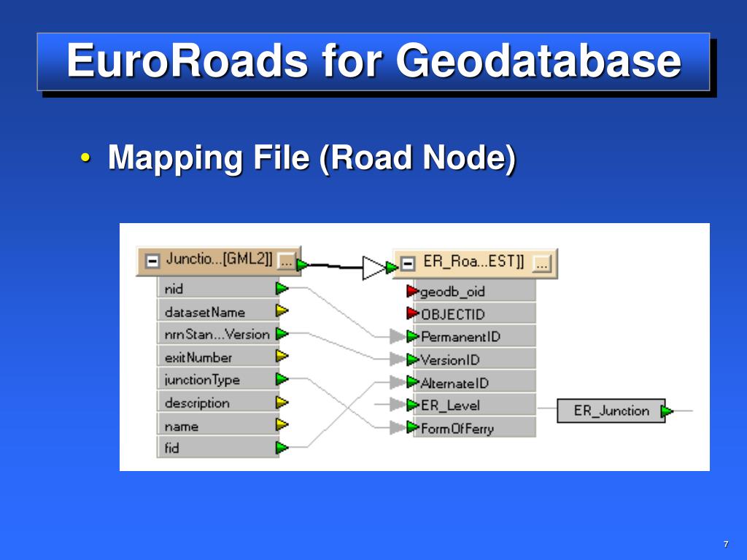Click the EuroRoads for Geodatabase title
This screenshot has height=560, width=747.
click(374, 61)
